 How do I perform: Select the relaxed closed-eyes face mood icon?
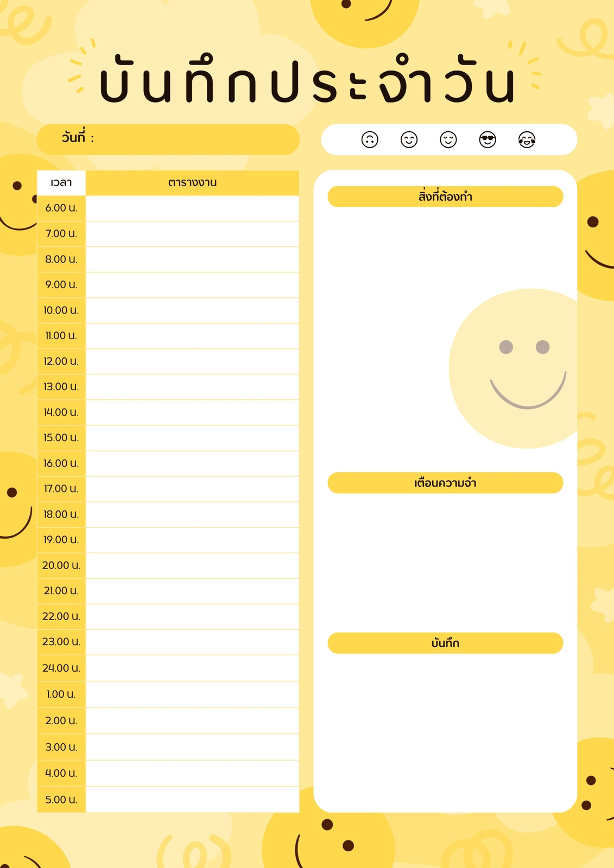[448, 140]
